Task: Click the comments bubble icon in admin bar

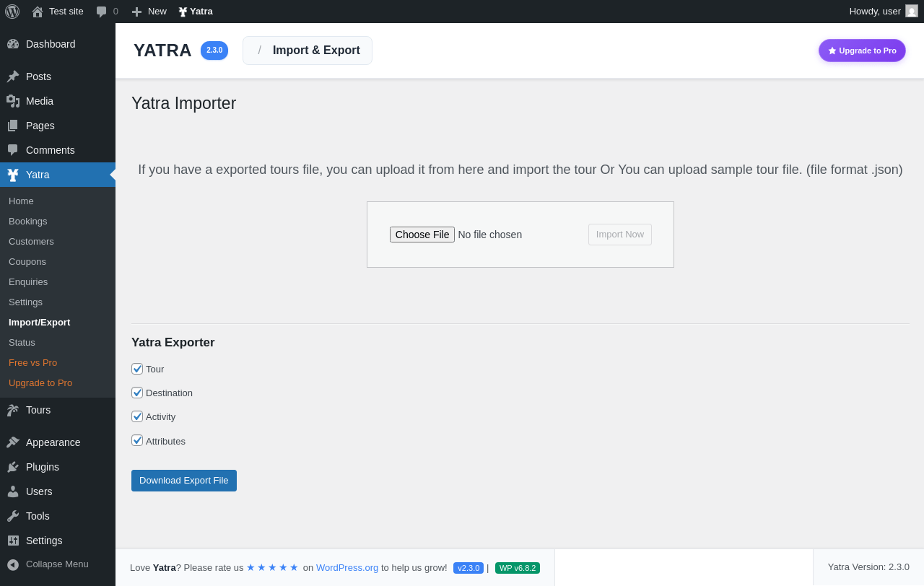Action: pos(102,12)
